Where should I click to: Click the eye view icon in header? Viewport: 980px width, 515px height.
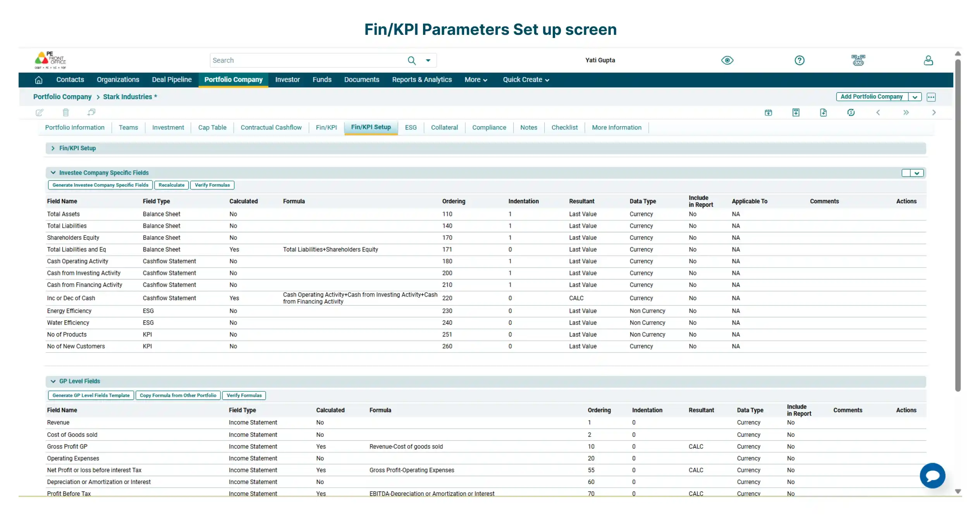pyautogui.click(x=727, y=60)
